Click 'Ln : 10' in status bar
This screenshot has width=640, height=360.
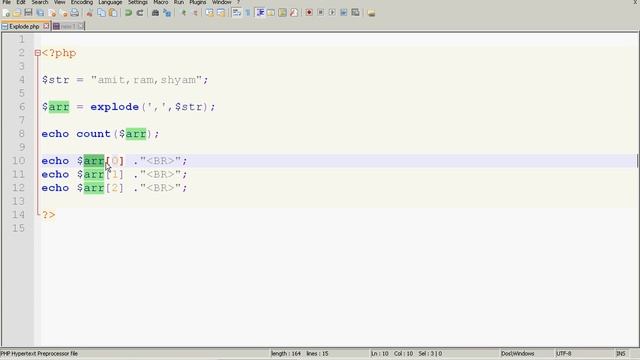click(380, 353)
